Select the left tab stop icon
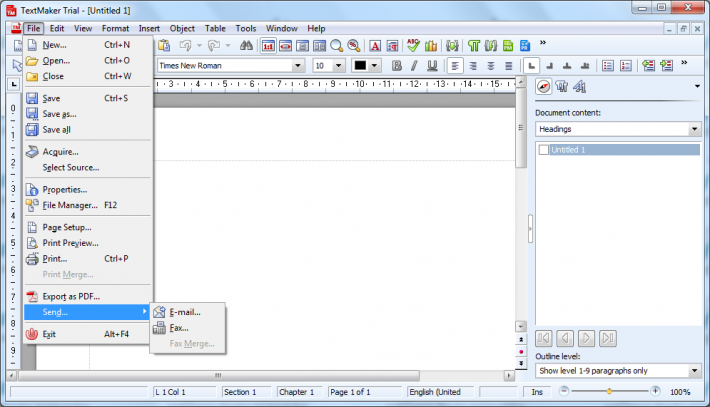The width and height of the screenshot is (710, 407). pos(532,66)
